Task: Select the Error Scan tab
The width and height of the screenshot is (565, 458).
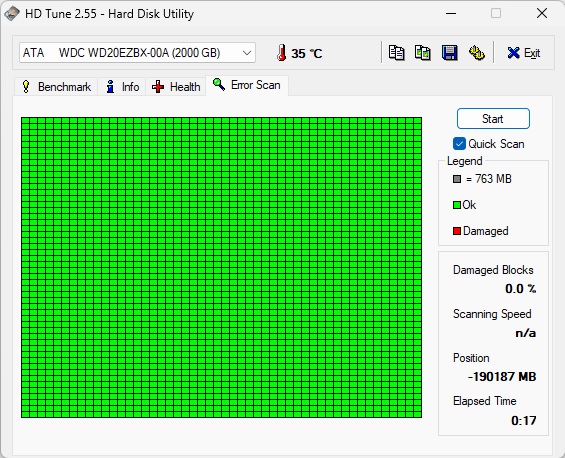Action: click(x=247, y=85)
